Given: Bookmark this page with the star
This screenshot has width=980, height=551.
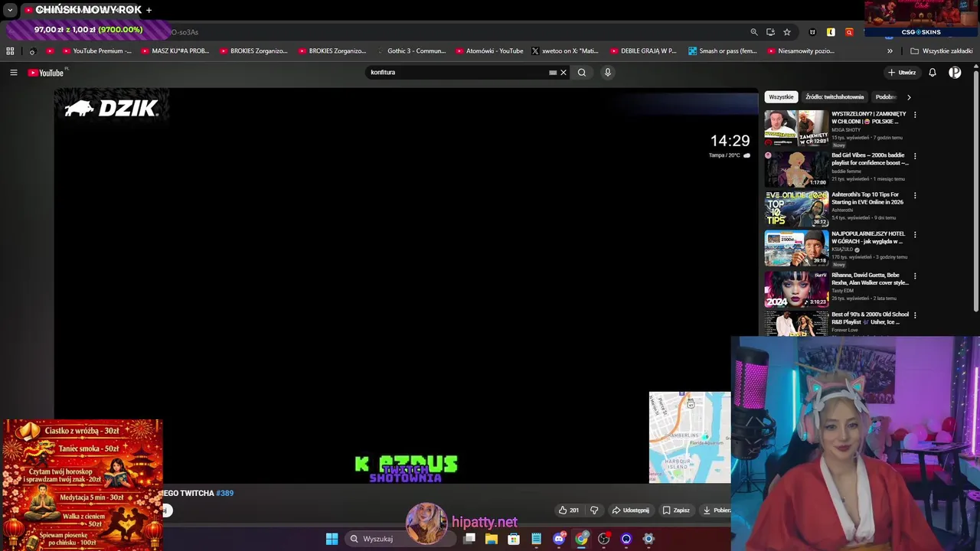Looking at the screenshot, I should pyautogui.click(x=786, y=32).
